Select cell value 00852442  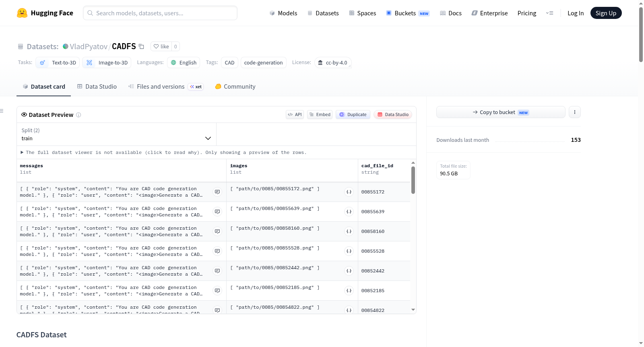(x=373, y=271)
